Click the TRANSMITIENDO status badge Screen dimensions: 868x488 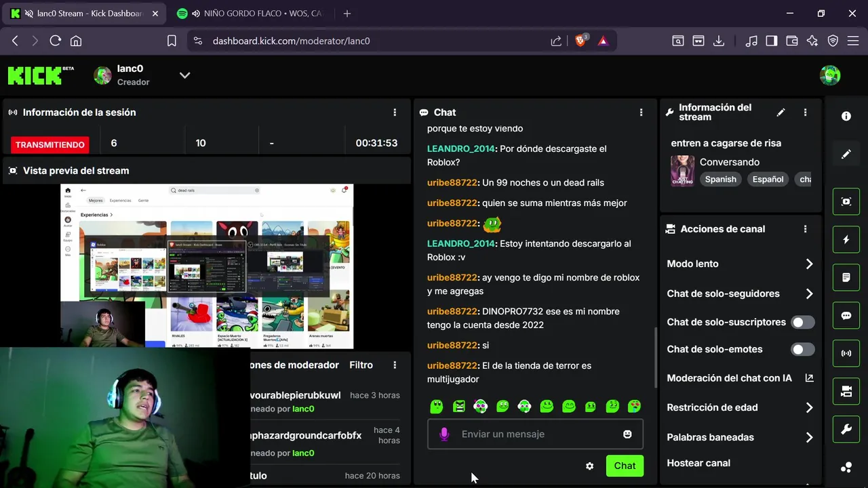[50, 145]
